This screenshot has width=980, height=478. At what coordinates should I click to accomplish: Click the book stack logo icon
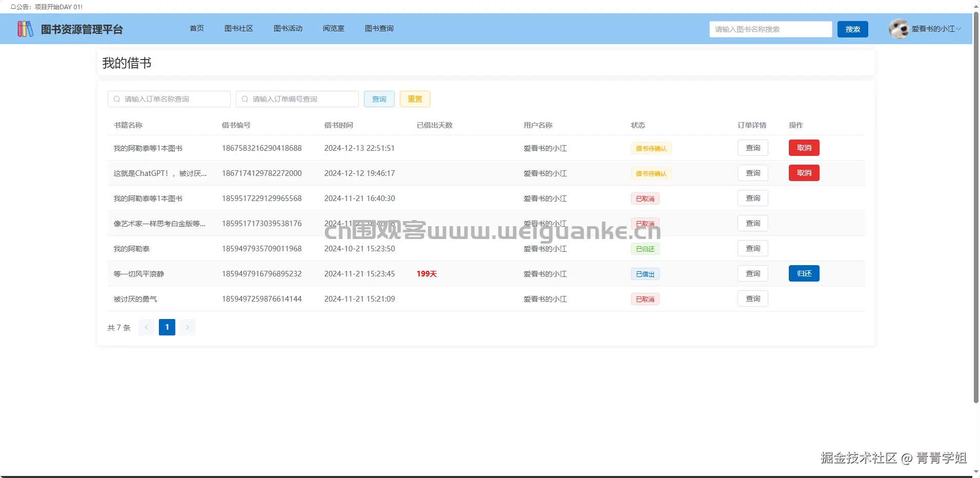click(x=25, y=29)
